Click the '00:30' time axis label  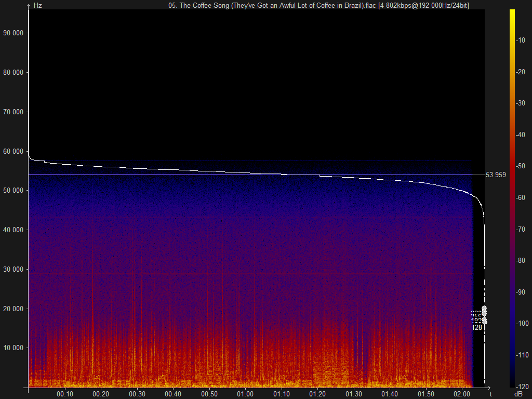(x=137, y=394)
